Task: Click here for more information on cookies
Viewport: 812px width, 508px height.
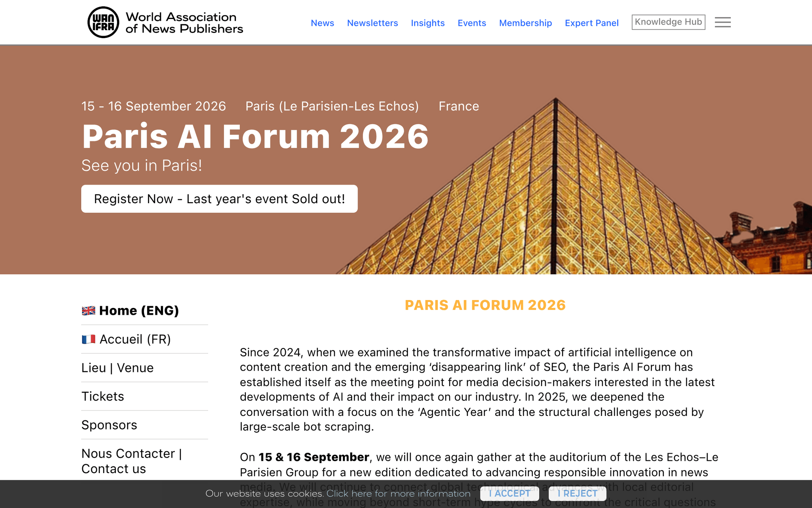Action: point(398,493)
